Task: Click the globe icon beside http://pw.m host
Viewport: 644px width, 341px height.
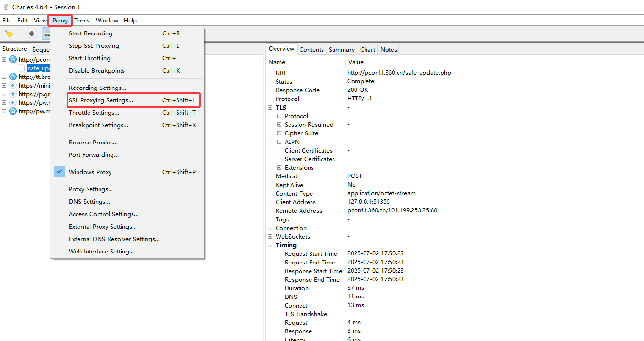Action: tap(13, 111)
